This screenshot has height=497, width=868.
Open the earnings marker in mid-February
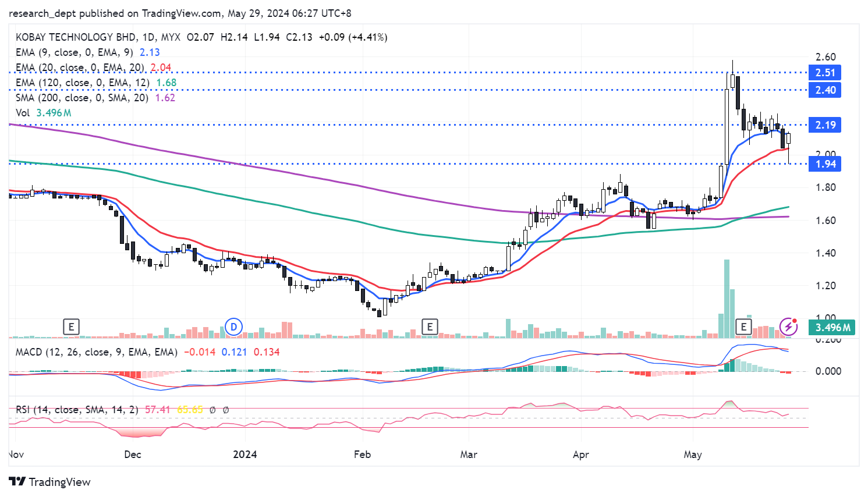click(x=430, y=327)
